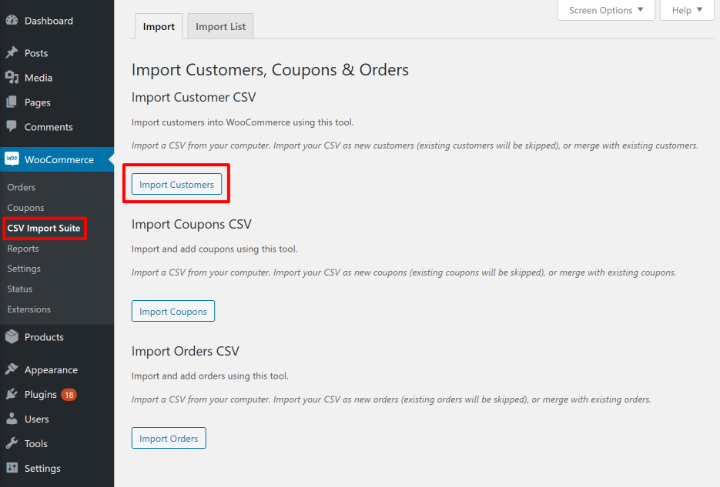Click the Settings sliders icon

12,468
